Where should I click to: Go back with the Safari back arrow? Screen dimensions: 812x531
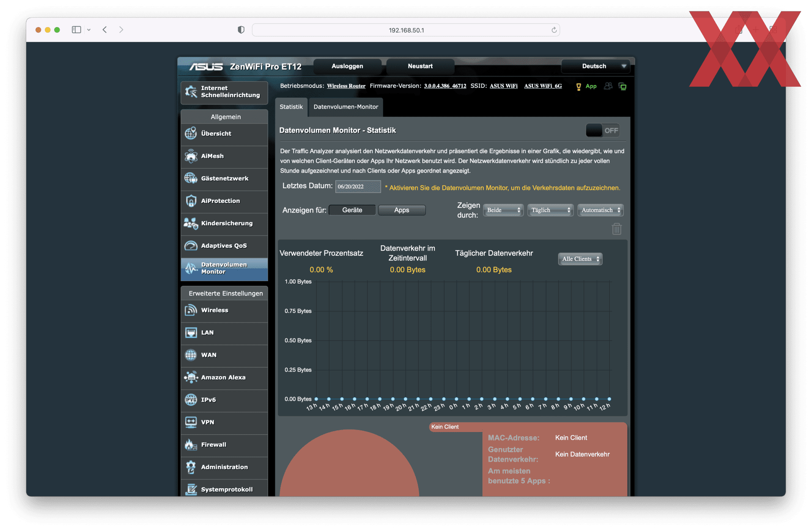104,30
